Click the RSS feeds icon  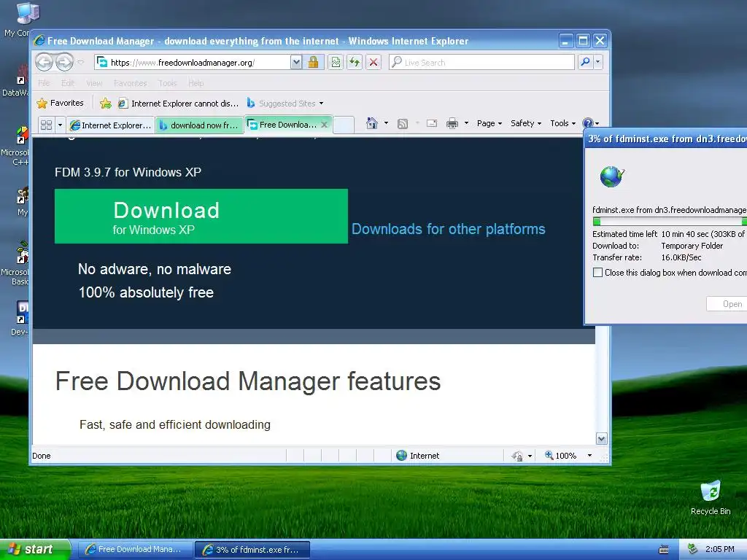pyautogui.click(x=403, y=124)
